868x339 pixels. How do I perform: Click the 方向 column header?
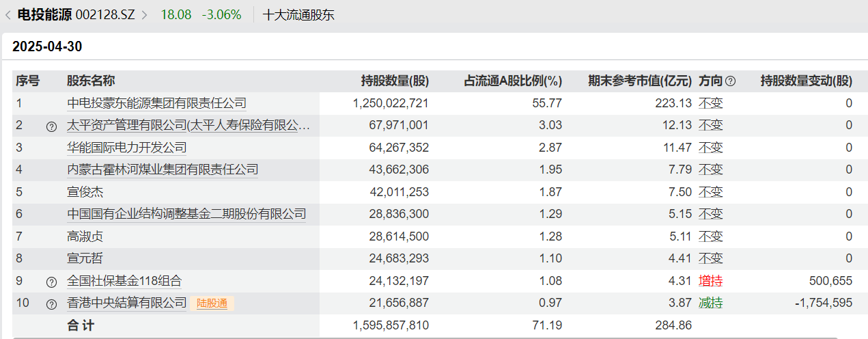[x=710, y=81]
